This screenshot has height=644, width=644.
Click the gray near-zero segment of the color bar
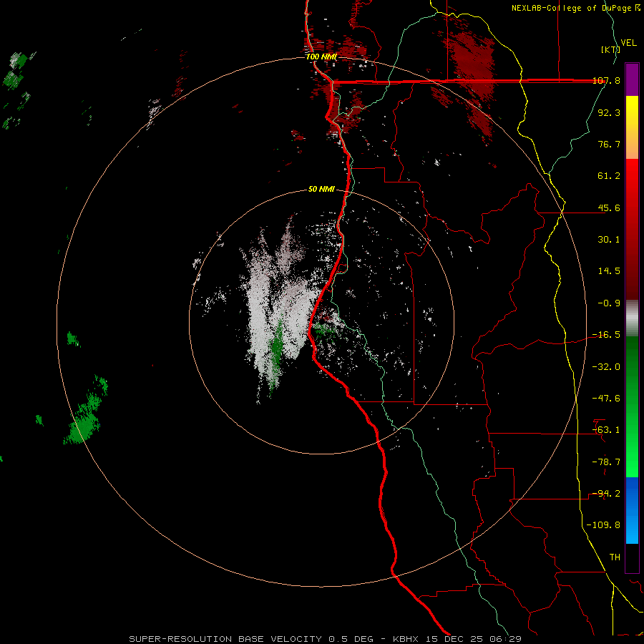pyautogui.click(x=632, y=318)
